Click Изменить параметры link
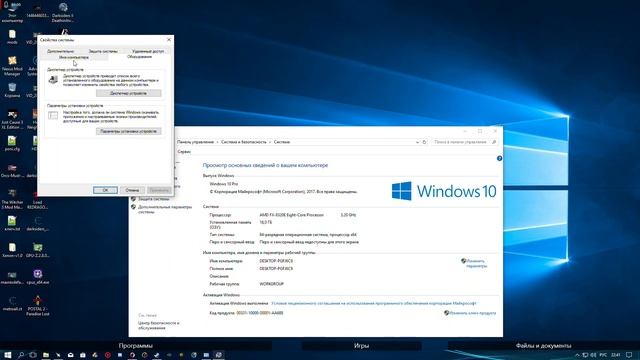This screenshot has height=360, width=640. 476,263
